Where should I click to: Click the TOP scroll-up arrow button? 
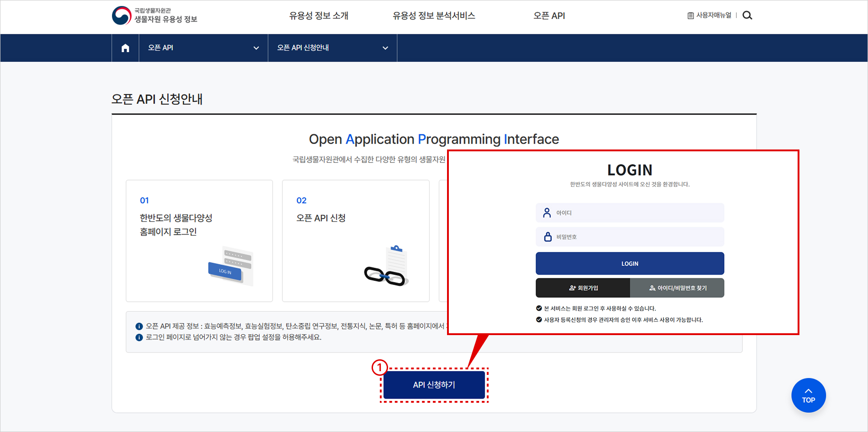coord(808,395)
